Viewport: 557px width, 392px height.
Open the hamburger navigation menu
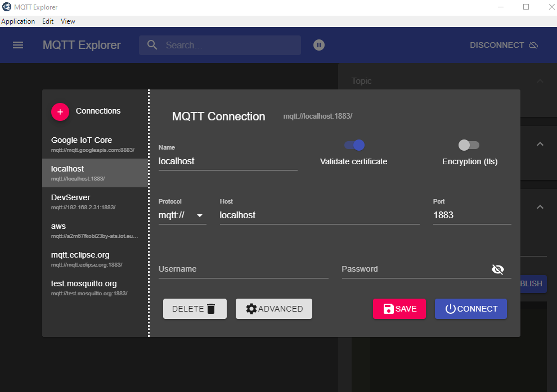pos(18,45)
